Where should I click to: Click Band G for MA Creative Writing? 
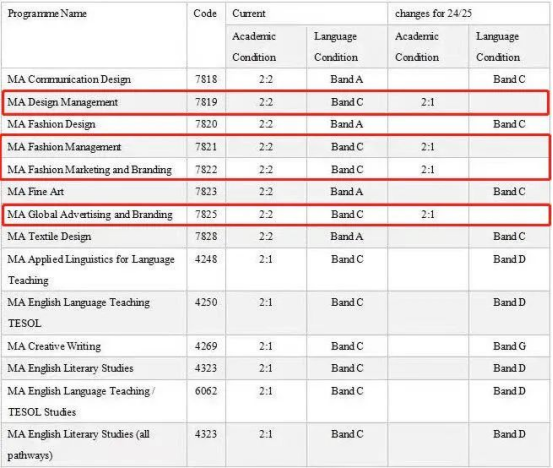pyautogui.click(x=509, y=346)
